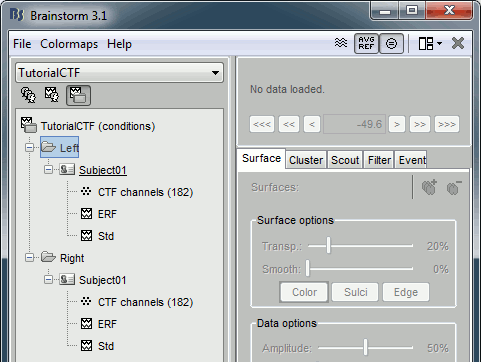
Task: Click the Sulci button
Action: tap(355, 292)
